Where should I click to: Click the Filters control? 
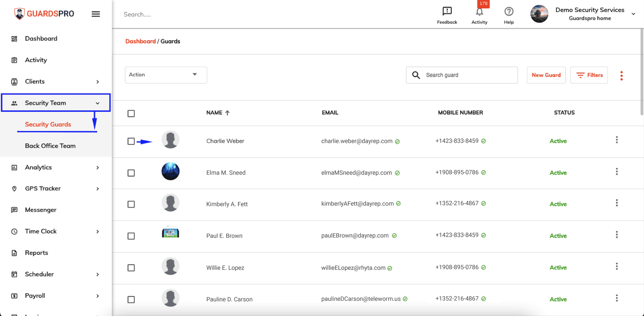point(589,75)
